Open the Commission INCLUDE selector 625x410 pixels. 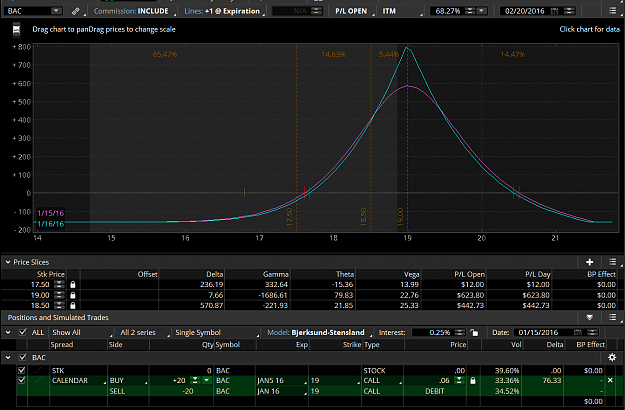(133, 11)
